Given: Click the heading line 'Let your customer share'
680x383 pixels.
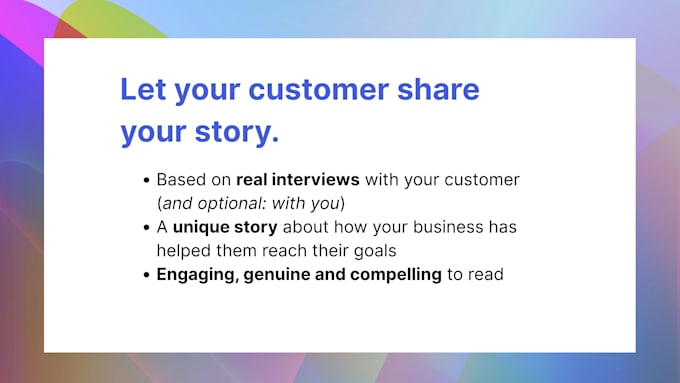Looking at the screenshot, I should [x=300, y=90].
